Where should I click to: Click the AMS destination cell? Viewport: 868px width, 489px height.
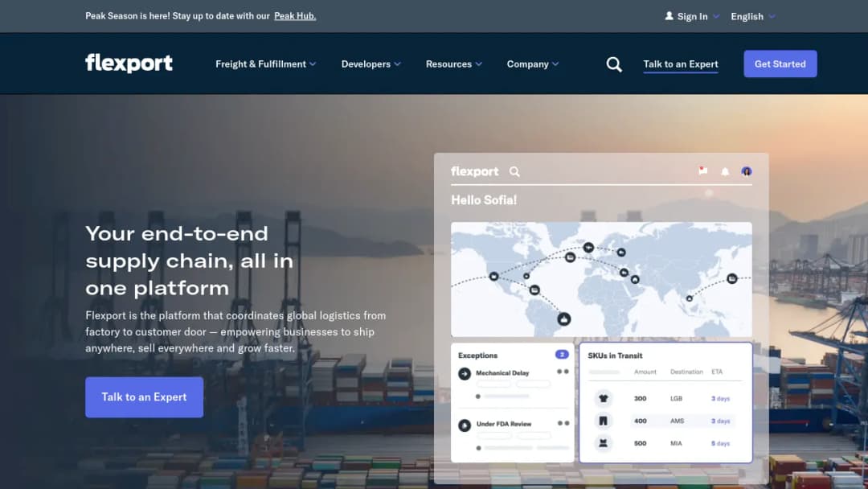(677, 421)
